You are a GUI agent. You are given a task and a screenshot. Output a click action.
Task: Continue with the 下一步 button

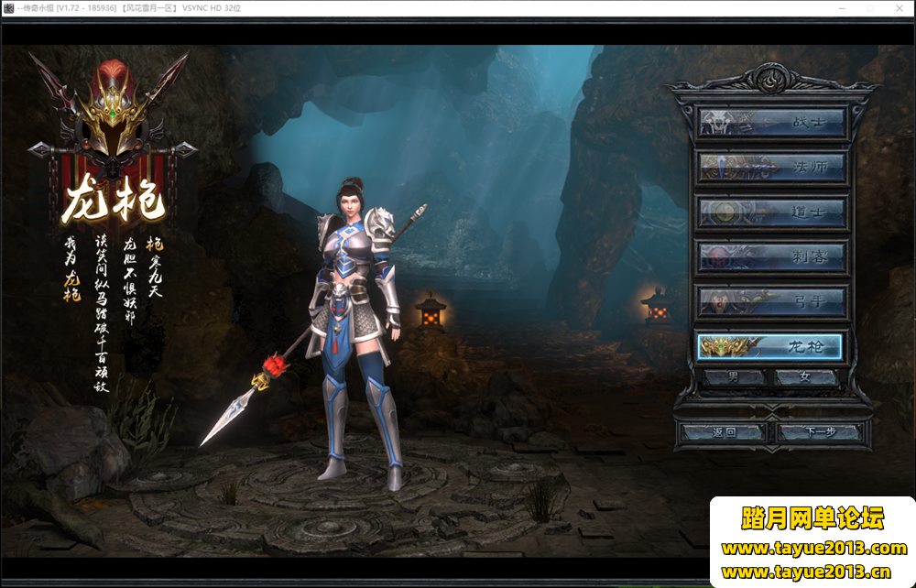pyautogui.click(x=820, y=432)
